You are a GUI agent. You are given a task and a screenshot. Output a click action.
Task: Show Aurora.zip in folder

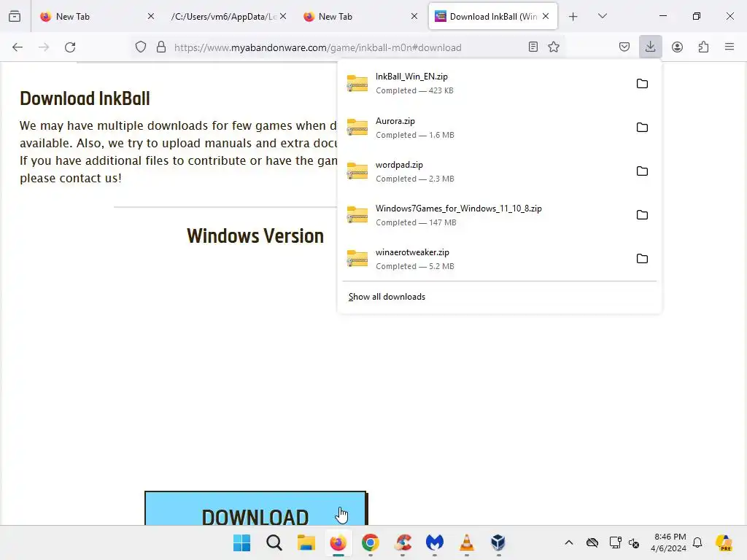(x=642, y=128)
